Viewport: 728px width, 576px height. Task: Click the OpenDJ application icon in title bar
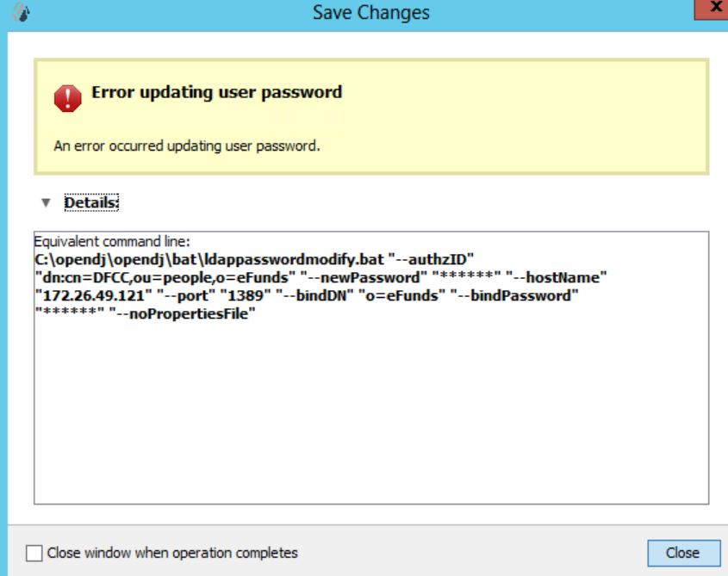pos(21,12)
